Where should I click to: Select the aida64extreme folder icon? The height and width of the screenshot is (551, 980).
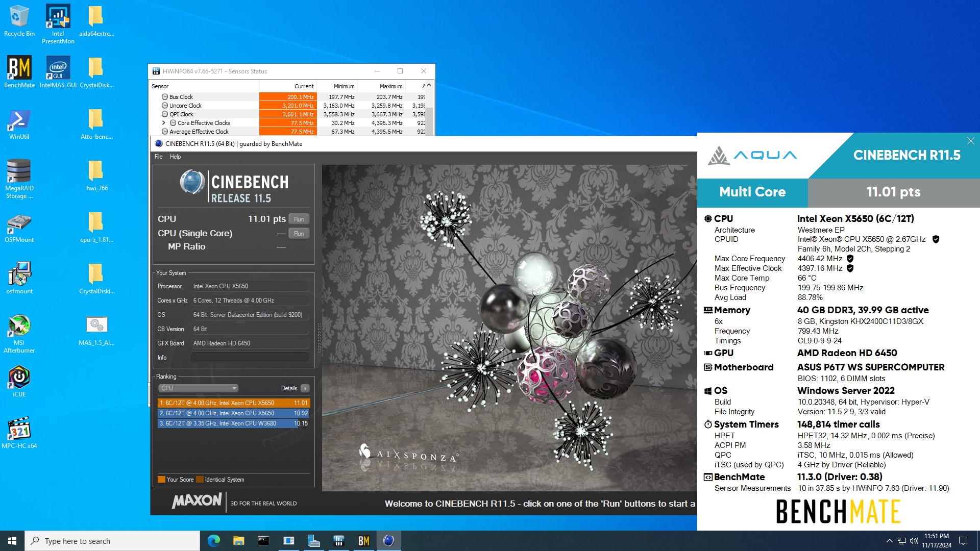pyautogui.click(x=96, y=21)
